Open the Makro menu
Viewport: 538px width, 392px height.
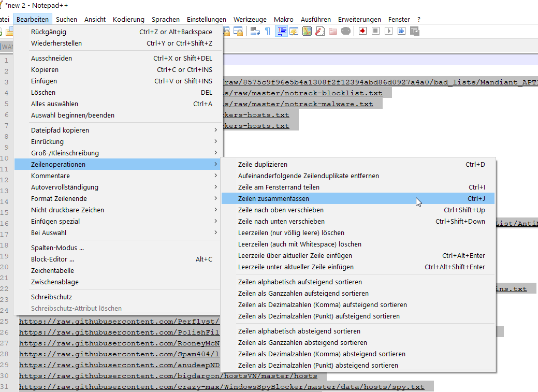coord(284,19)
